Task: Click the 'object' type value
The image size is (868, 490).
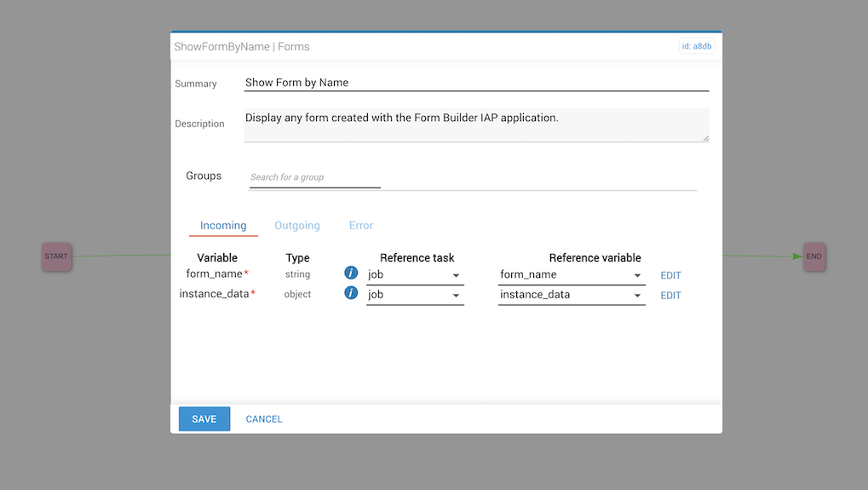Action: [297, 295]
